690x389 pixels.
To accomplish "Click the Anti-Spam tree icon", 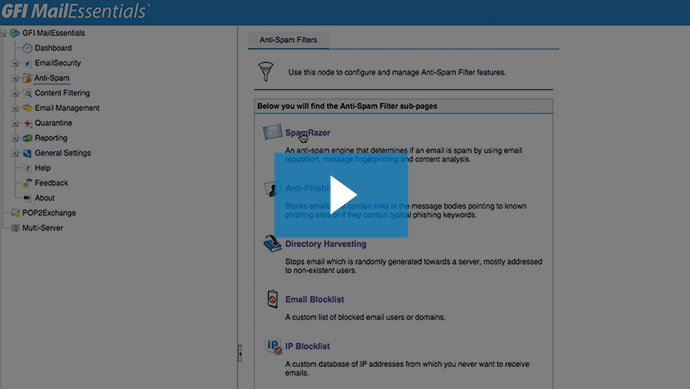I will 27,78.
